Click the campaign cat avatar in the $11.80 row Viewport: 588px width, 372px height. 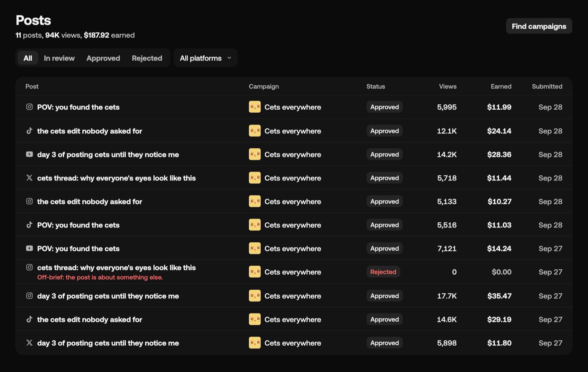point(255,343)
